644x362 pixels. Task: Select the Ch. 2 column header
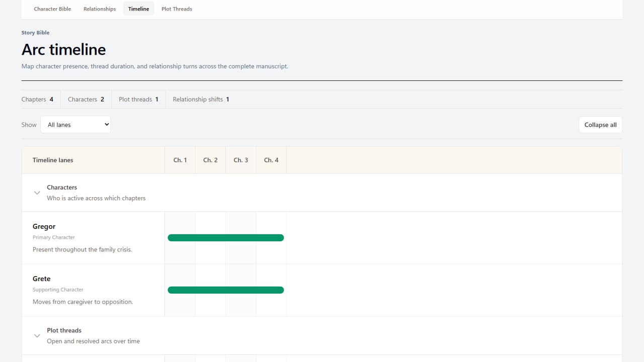pos(210,160)
